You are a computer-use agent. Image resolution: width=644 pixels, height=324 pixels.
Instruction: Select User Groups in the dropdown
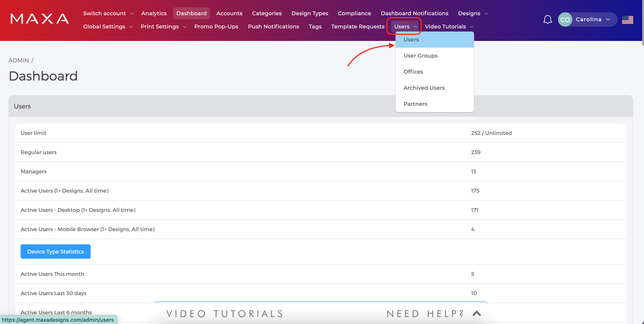tap(435, 55)
